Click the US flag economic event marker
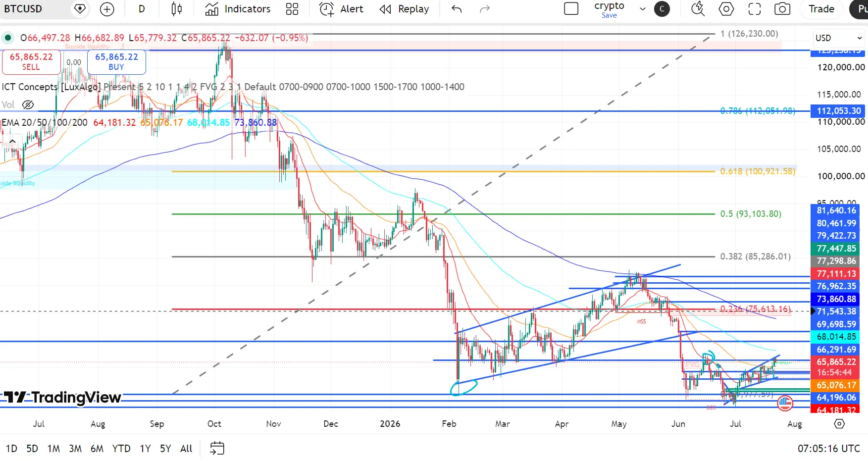The width and height of the screenshot is (868, 461). [x=785, y=404]
